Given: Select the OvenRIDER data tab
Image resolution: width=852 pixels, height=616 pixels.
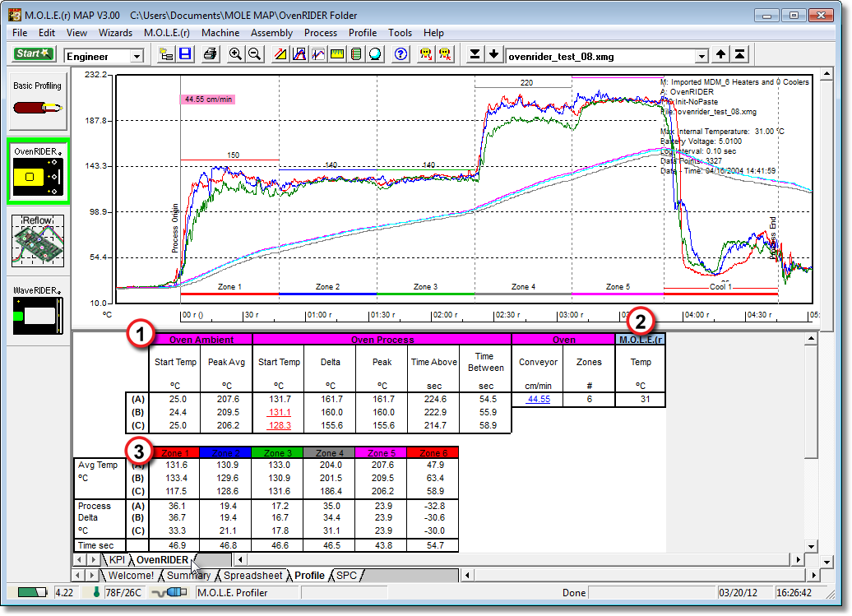Looking at the screenshot, I should click(x=162, y=559).
